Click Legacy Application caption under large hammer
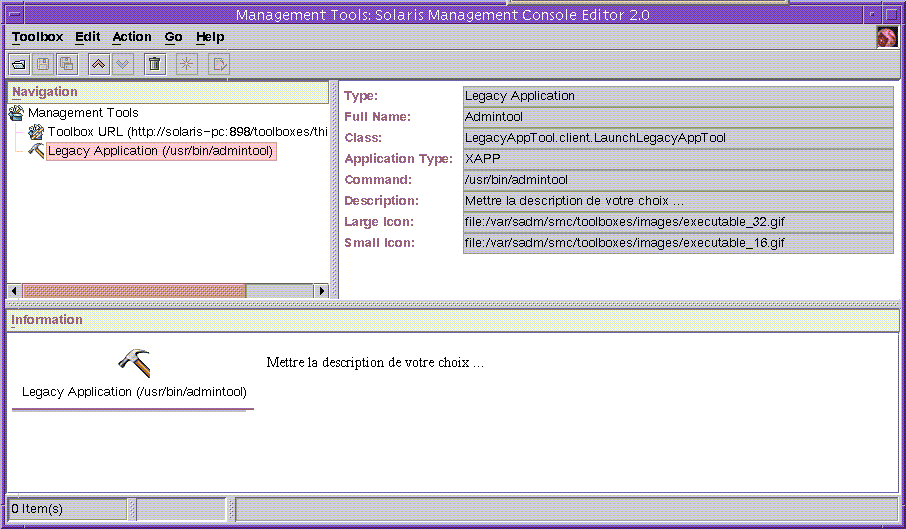Viewport: 906px width, 529px height. [x=134, y=392]
